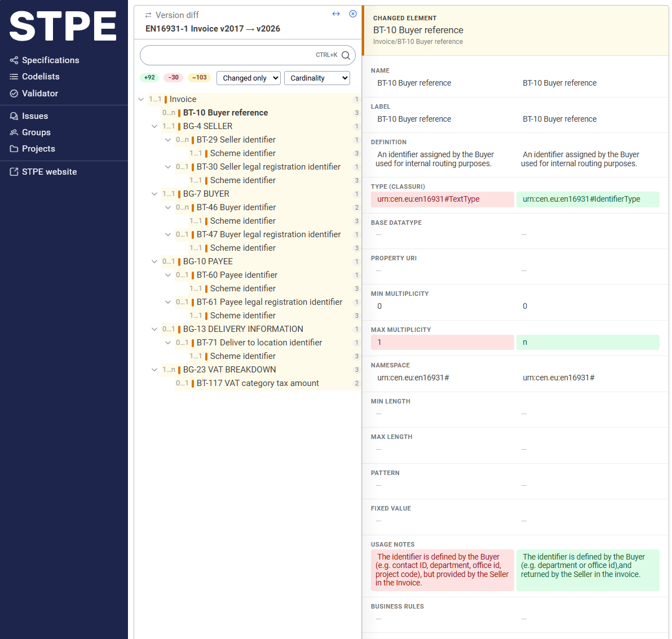Collapse BT-29 Seller identifier node

pyautogui.click(x=168, y=140)
